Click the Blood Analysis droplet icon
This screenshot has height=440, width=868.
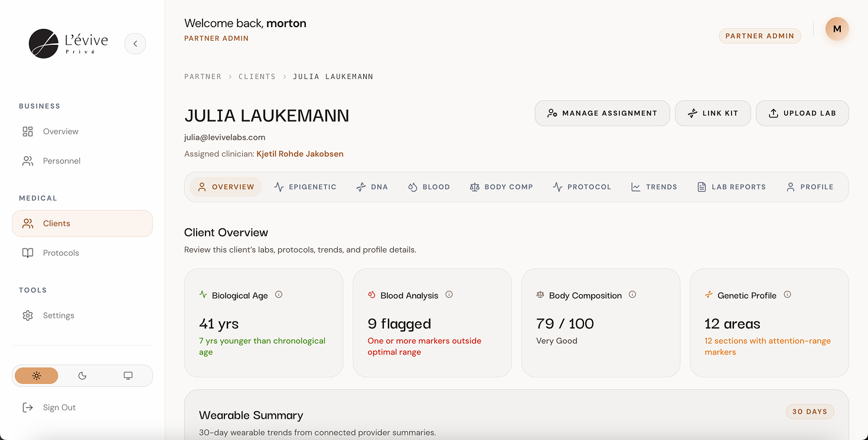(371, 294)
